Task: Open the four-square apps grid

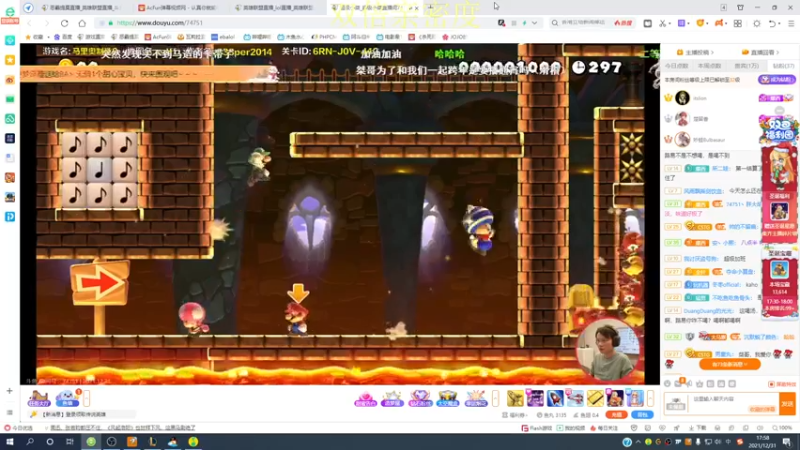Action: point(738,23)
